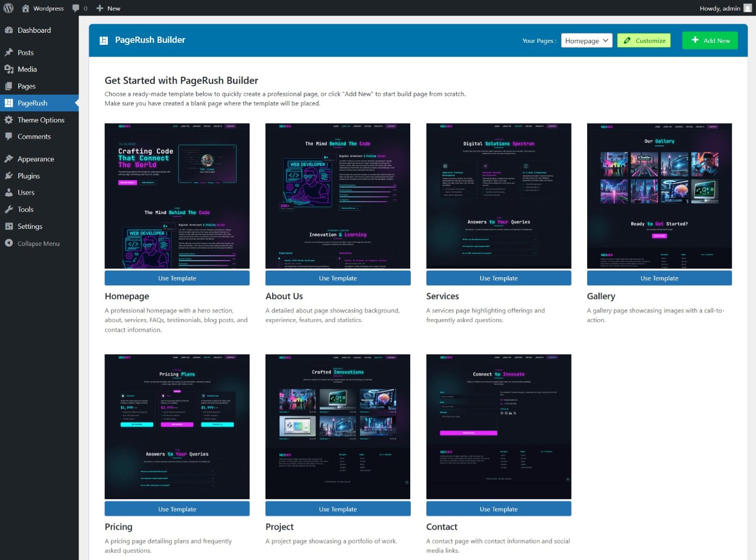Viewport: 756px width, 560px height.
Task: Open Plugins in the admin menu
Action: pos(39,176)
